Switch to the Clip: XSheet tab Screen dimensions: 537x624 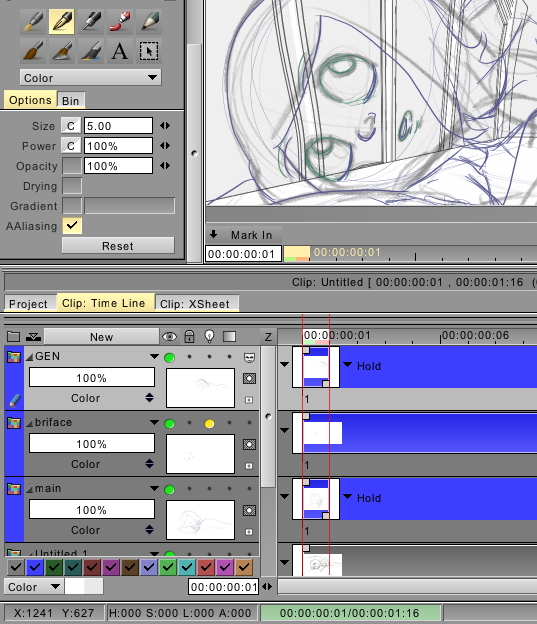point(197,304)
